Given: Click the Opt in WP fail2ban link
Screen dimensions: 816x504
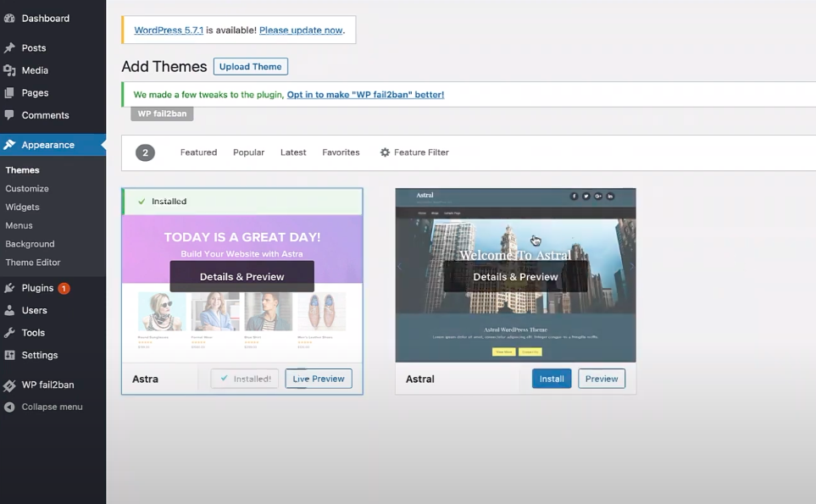Looking at the screenshot, I should (x=365, y=95).
